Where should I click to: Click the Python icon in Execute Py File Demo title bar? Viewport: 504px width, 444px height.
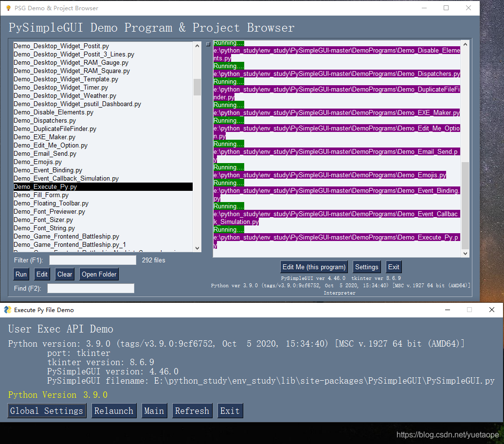pyautogui.click(x=8, y=310)
